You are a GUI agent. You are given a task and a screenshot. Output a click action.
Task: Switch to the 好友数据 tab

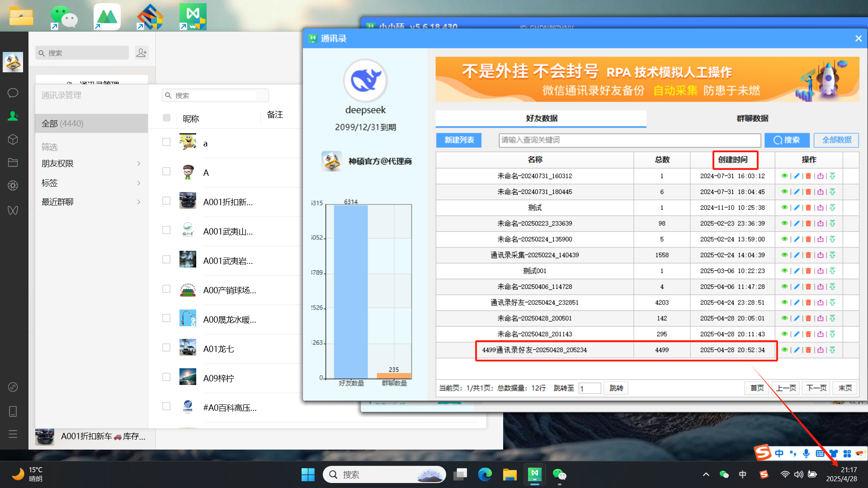click(541, 118)
